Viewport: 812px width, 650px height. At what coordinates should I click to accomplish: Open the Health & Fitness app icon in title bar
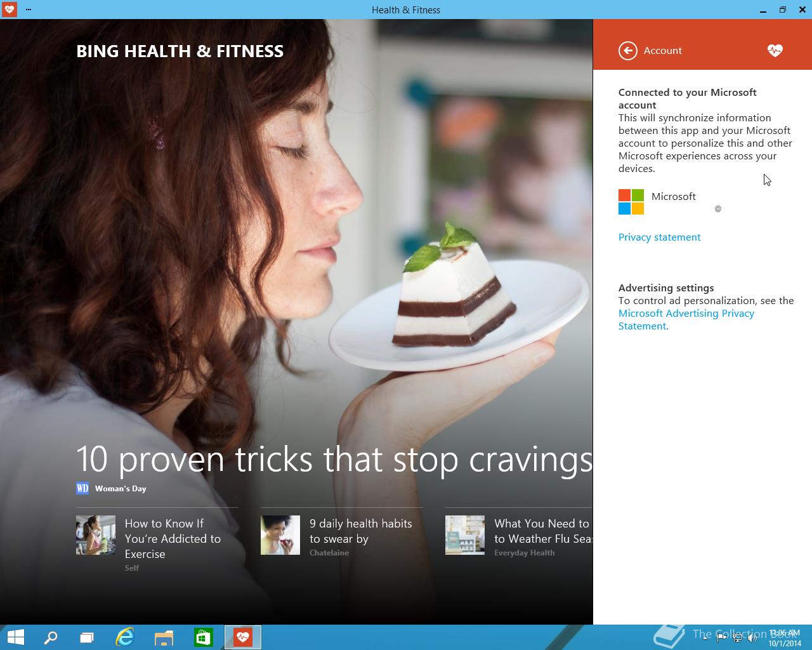pyautogui.click(x=9, y=10)
